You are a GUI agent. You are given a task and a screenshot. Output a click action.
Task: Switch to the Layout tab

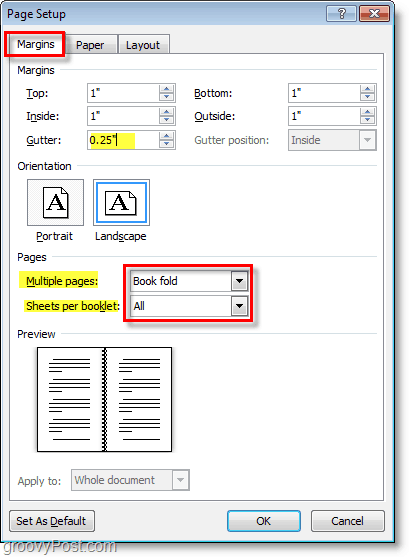point(143,45)
